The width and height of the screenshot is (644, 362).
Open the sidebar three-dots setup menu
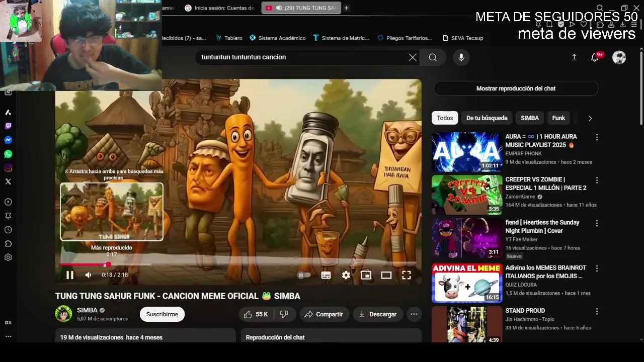pyautogui.click(x=8, y=336)
